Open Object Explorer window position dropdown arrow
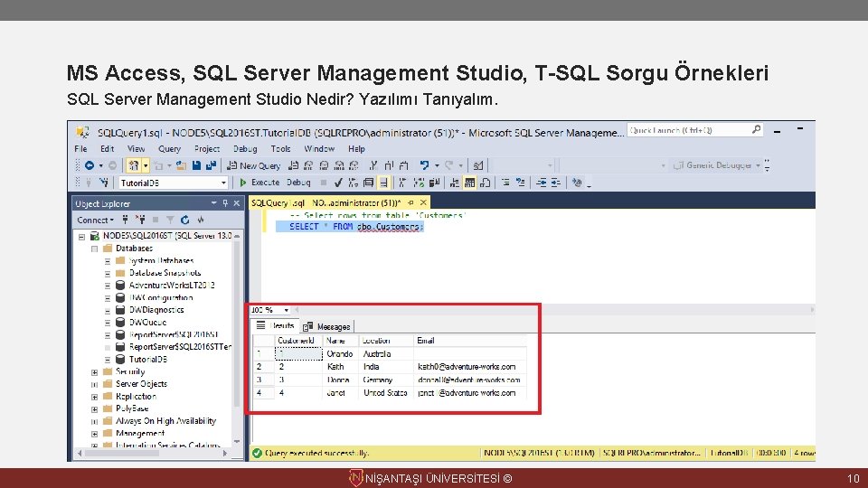This screenshot has height=488, width=868. [x=213, y=203]
